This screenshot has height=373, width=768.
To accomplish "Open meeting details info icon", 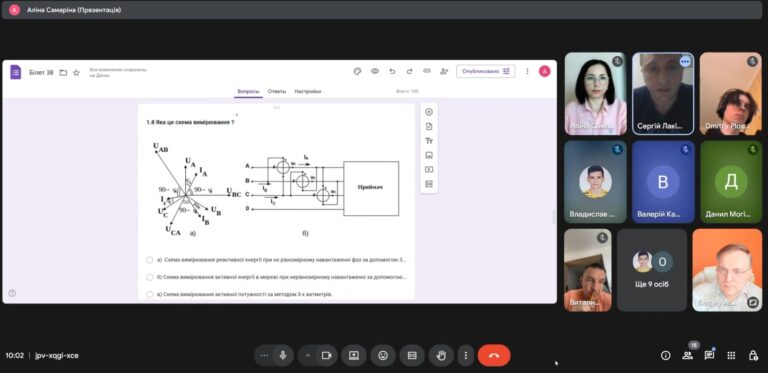I will pyautogui.click(x=665, y=356).
